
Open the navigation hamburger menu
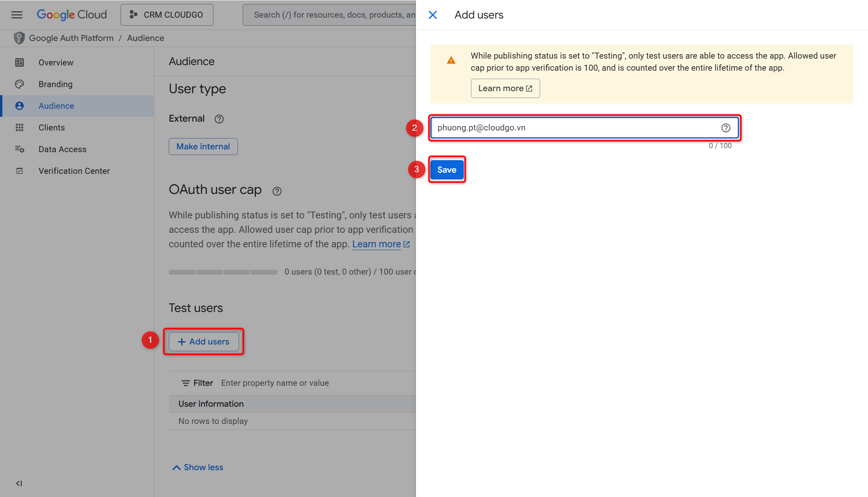[x=16, y=15]
